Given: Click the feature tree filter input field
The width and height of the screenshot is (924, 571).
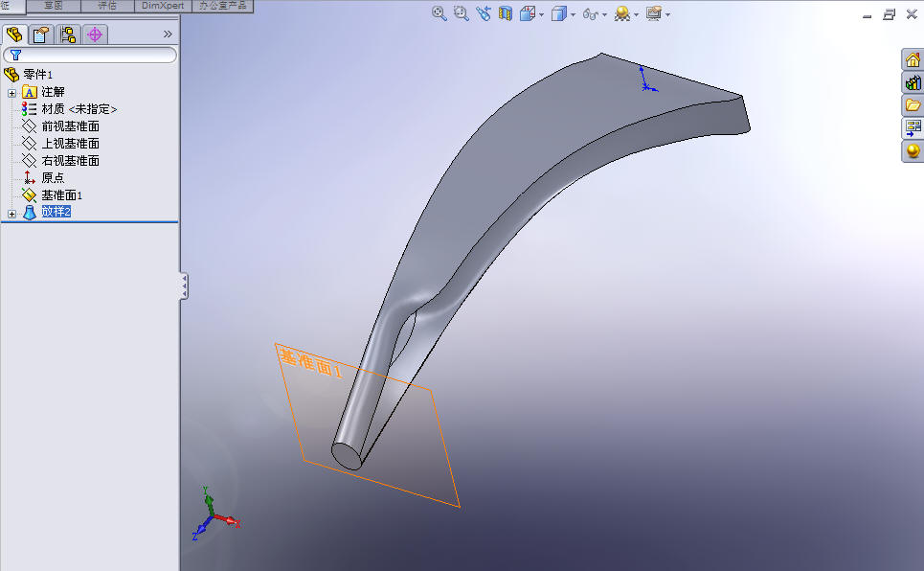Looking at the screenshot, I should [x=90, y=55].
